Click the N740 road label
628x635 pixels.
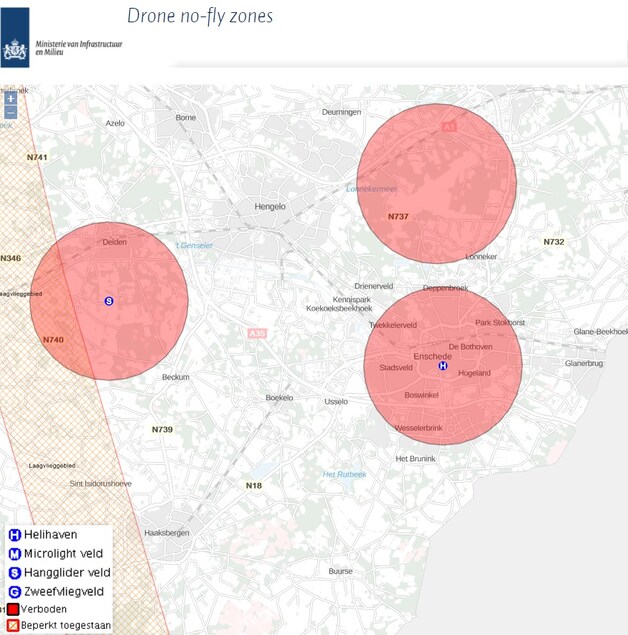click(53, 340)
